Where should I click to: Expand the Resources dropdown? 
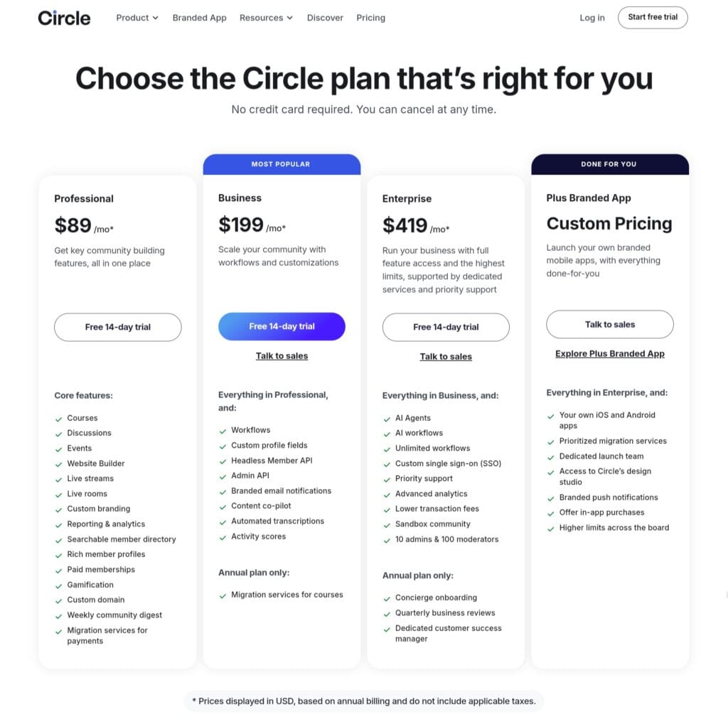[x=266, y=18]
